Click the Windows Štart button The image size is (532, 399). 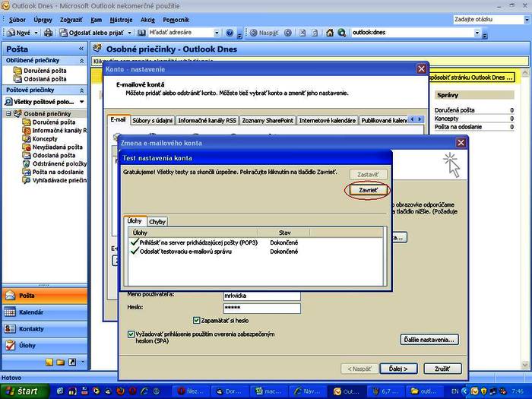point(24,391)
